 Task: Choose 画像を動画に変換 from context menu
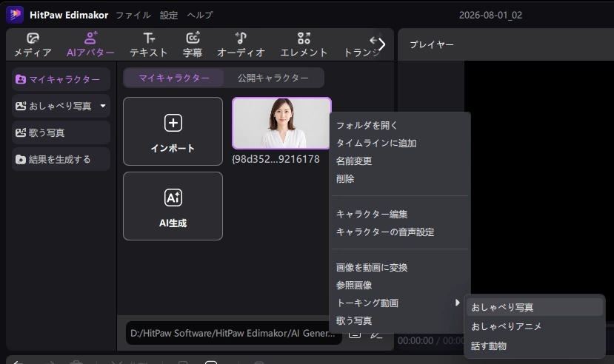400,267
